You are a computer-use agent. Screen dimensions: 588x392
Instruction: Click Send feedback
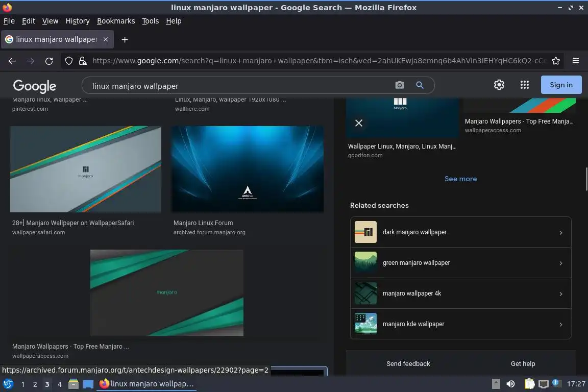pos(408,363)
